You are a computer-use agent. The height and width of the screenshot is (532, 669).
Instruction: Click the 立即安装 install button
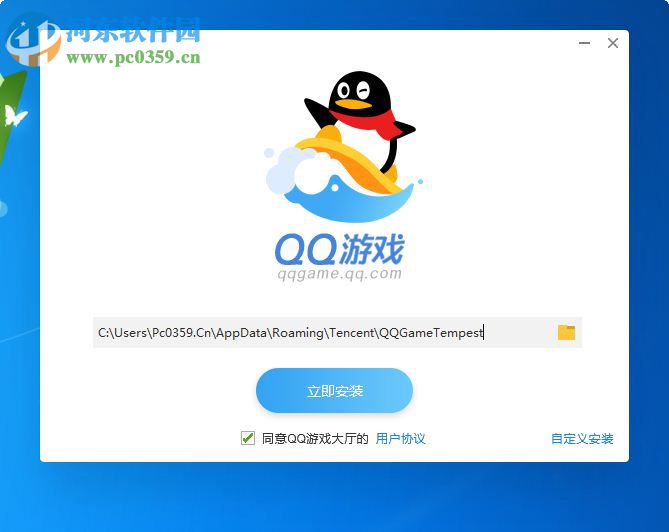[334, 390]
